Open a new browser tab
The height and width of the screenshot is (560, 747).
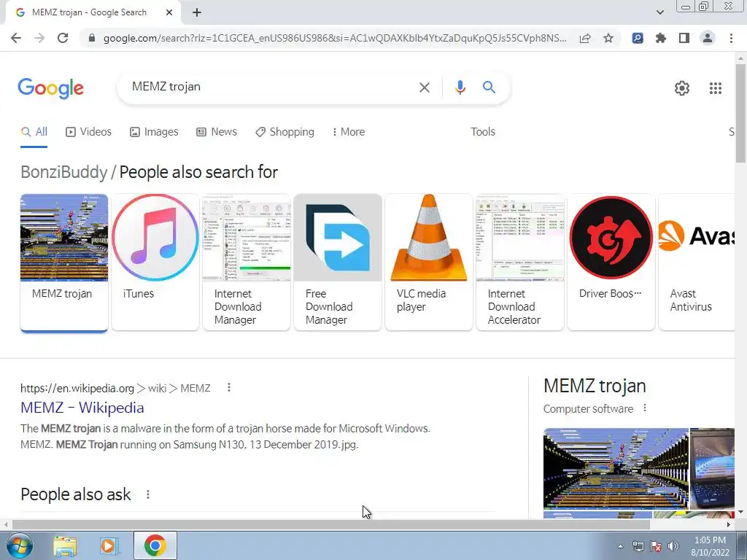(197, 13)
